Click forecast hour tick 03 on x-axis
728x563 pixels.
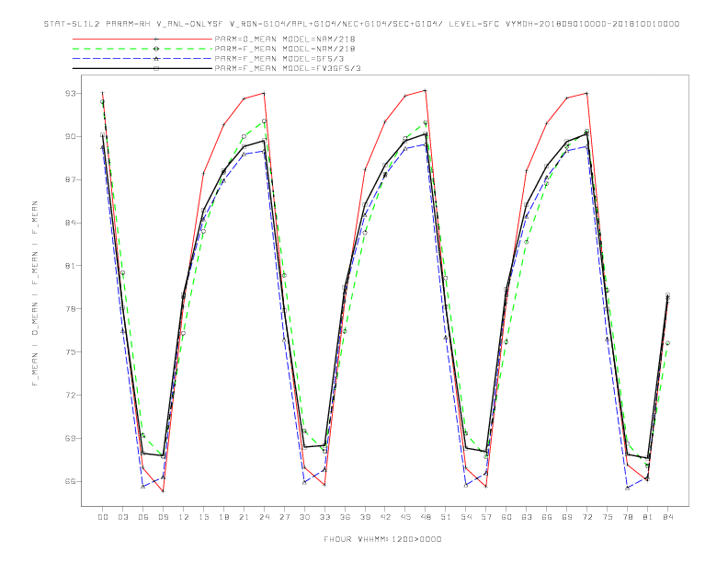tap(122, 517)
